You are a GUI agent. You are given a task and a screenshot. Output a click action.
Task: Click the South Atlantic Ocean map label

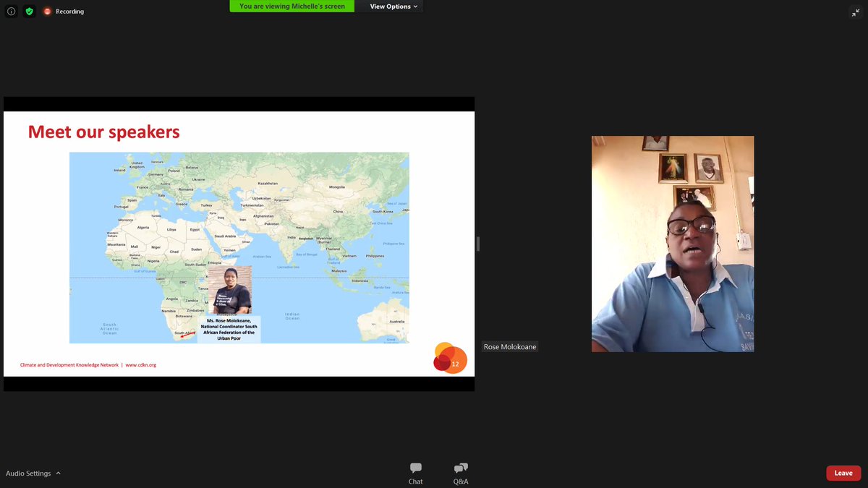pyautogui.click(x=109, y=328)
